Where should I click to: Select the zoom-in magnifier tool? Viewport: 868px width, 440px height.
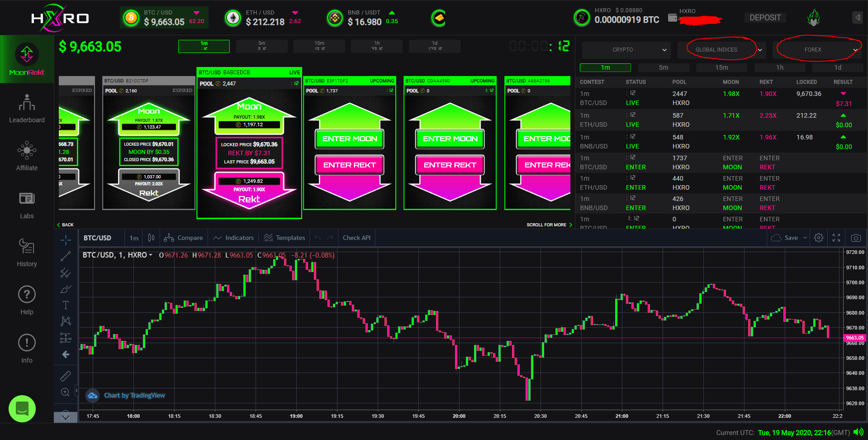pyautogui.click(x=66, y=392)
